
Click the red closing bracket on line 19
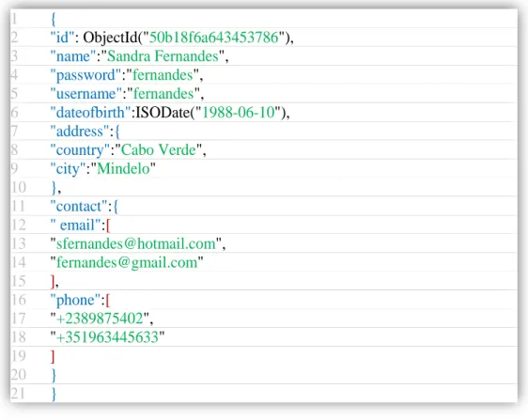pos(53,357)
